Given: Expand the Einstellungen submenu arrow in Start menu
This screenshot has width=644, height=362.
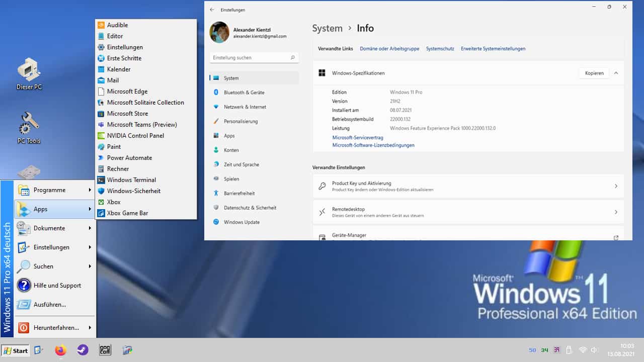Looking at the screenshot, I should (90, 247).
